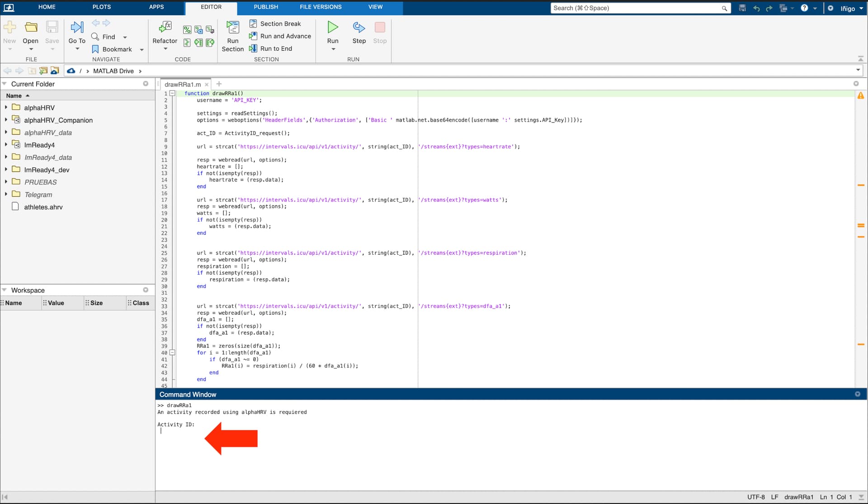
Task: Click the Smart indent icon
Action: click(x=187, y=43)
